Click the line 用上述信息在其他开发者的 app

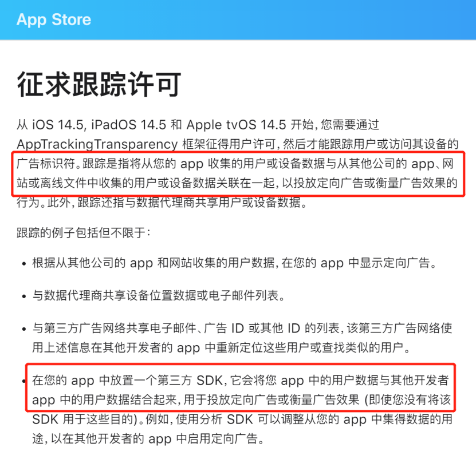coord(221,347)
